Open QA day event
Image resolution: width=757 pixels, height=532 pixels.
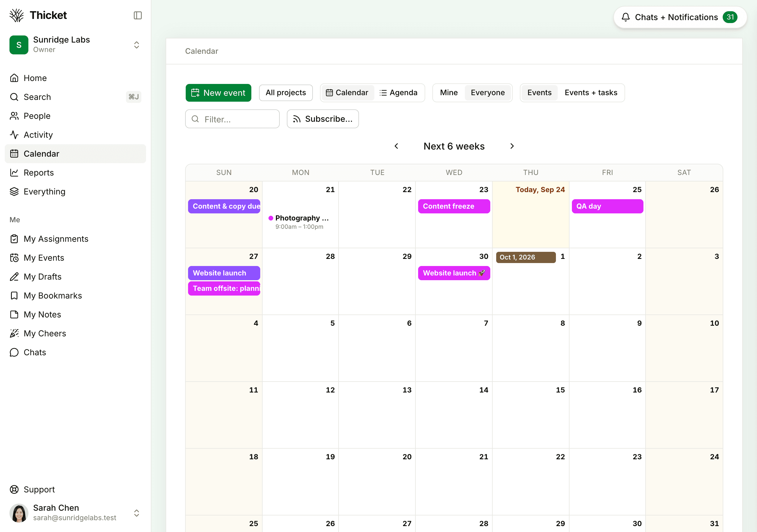coord(607,206)
